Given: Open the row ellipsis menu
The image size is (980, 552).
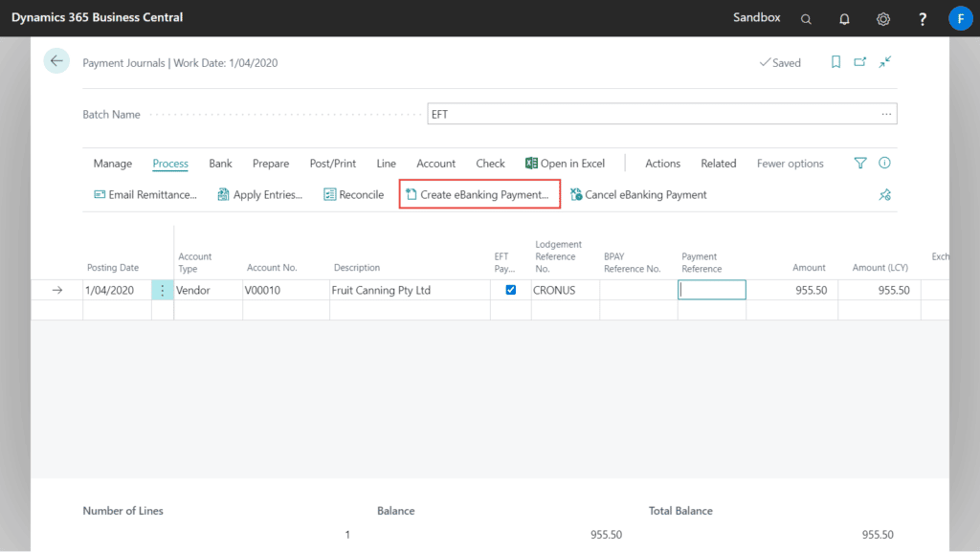Looking at the screenshot, I should click(x=163, y=289).
